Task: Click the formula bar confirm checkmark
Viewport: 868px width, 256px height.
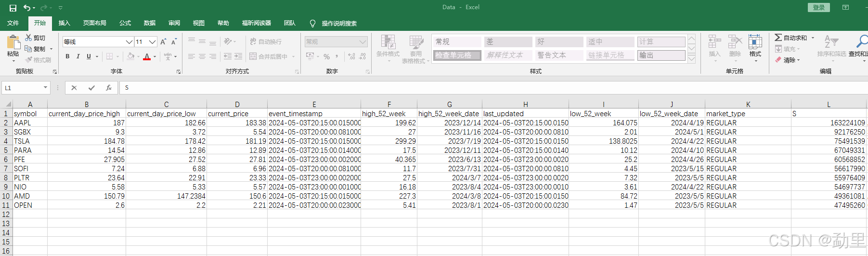Action: point(91,88)
